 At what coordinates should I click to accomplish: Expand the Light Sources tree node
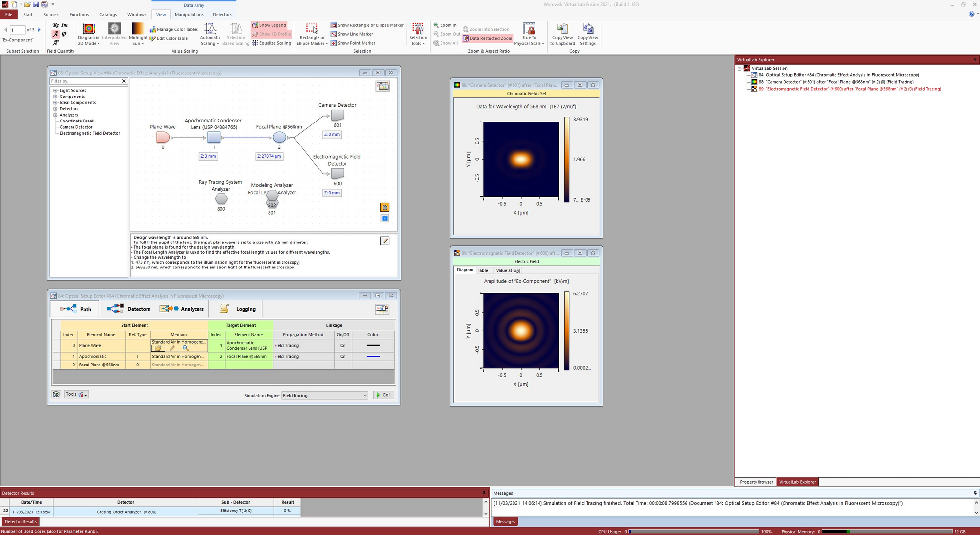click(x=55, y=91)
